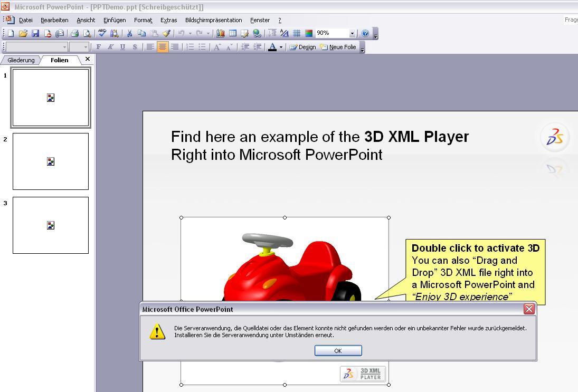Open the Tables and Borders icon
The image size is (578, 392).
pyautogui.click(x=245, y=34)
